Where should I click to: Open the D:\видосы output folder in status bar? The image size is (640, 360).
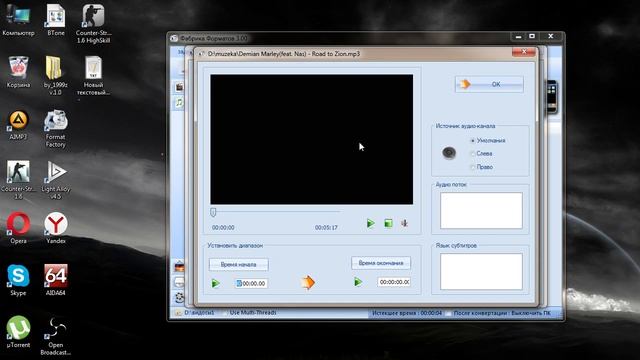[x=195, y=313]
